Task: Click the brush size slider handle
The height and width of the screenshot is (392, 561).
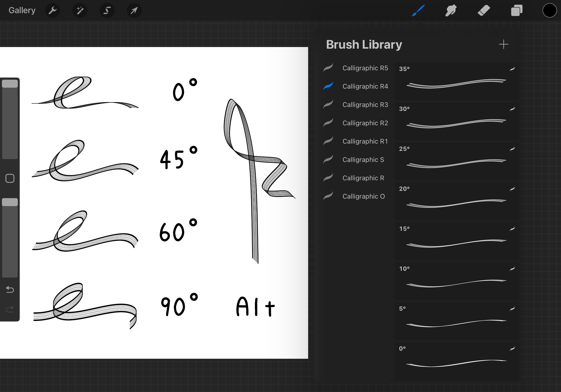Action: point(10,84)
